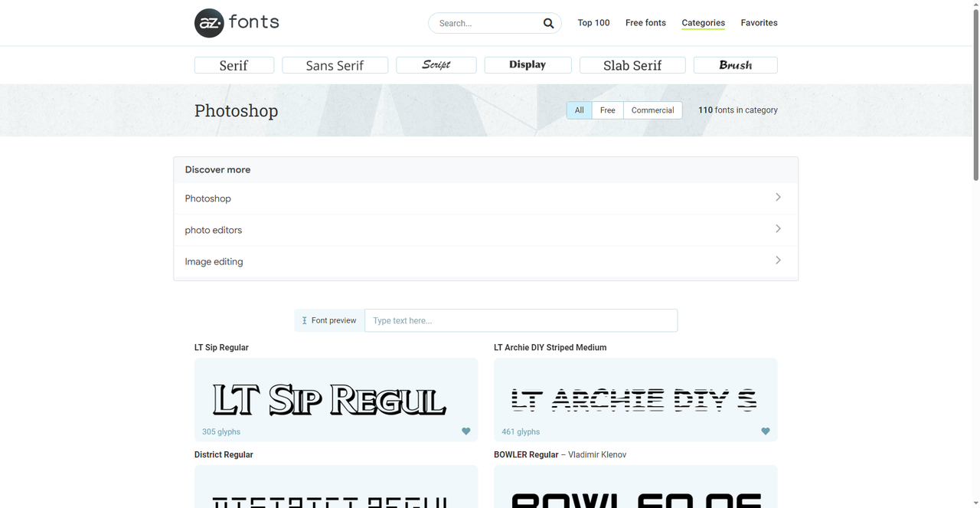Open the Favorites menu item
Screen dimensions: 980x508
[x=759, y=23]
